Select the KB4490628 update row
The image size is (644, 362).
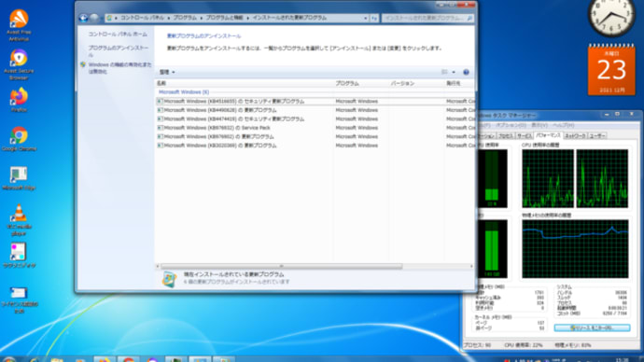coord(315,110)
